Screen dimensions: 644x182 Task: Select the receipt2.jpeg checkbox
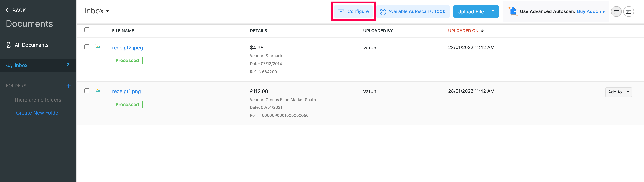[x=87, y=47]
